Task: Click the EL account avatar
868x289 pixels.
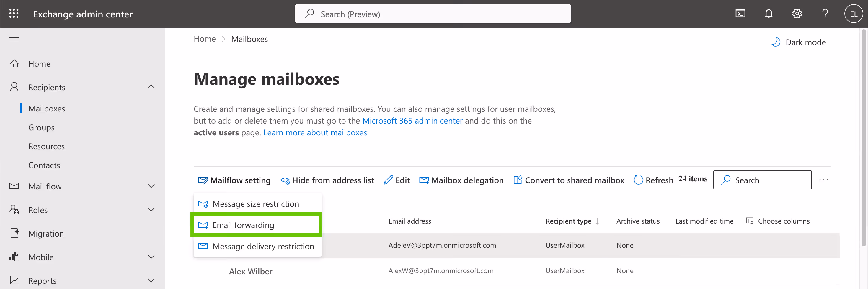Action: [854, 14]
